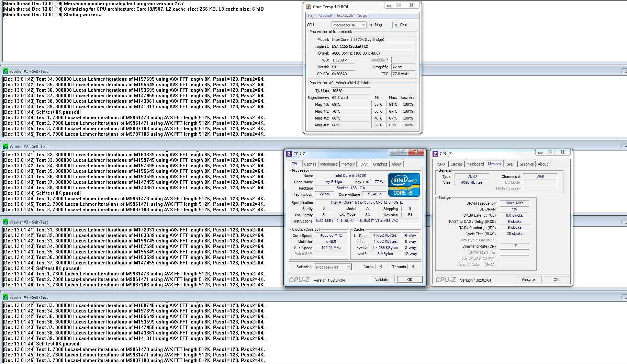Viewport: 627px width, 364px height.
Task: Switch to Caches tab in the CPU-Z window showing CPU info
Action: click(x=310, y=164)
